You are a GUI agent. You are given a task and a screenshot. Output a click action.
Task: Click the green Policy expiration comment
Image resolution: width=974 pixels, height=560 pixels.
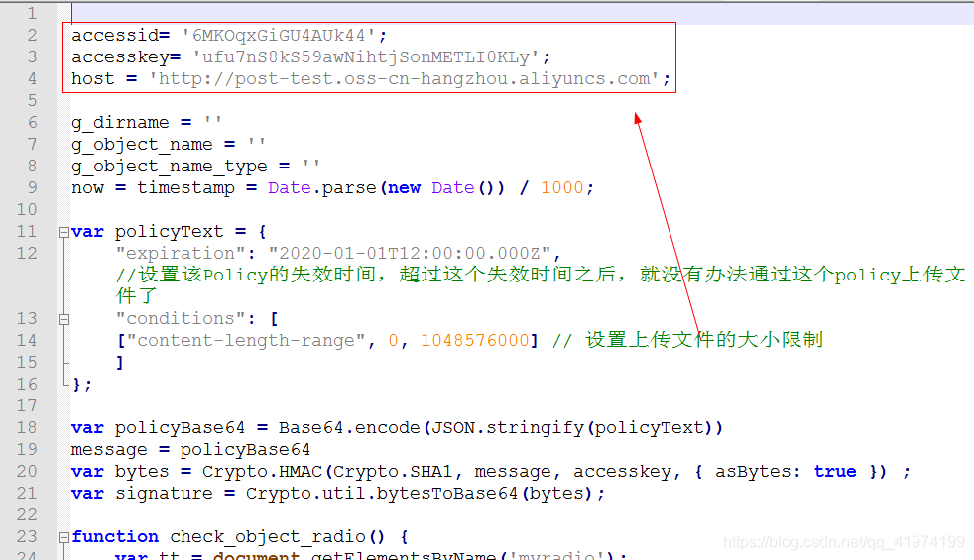point(540,284)
